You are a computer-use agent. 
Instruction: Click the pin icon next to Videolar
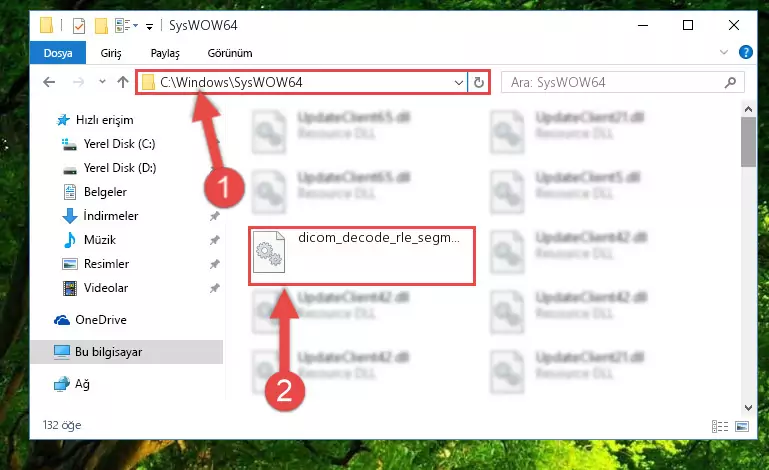tap(214, 288)
